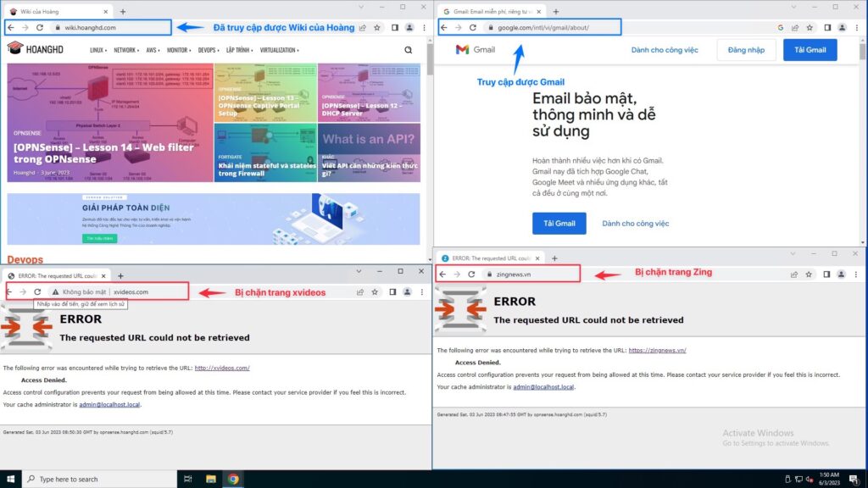Viewport: 868px width, 488px height.
Task: Open Task View on taskbar
Action: tap(187, 480)
